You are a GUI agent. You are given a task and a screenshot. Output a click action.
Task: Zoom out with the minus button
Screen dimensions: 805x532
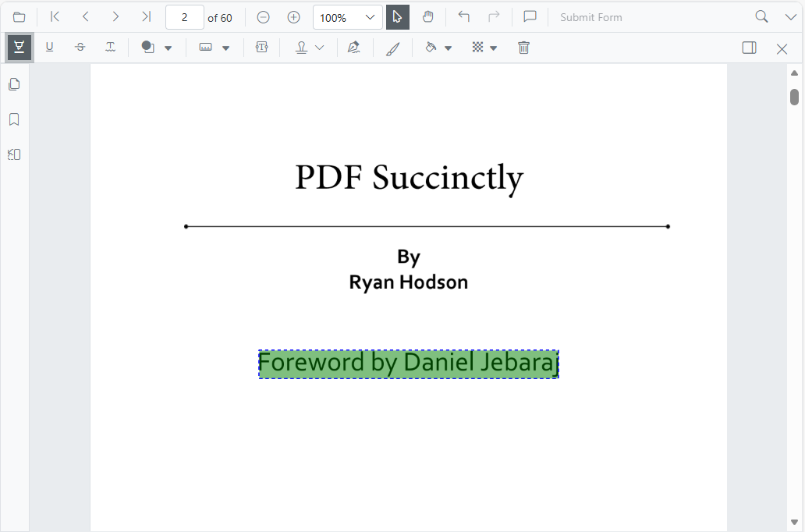[x=264, y=17]
